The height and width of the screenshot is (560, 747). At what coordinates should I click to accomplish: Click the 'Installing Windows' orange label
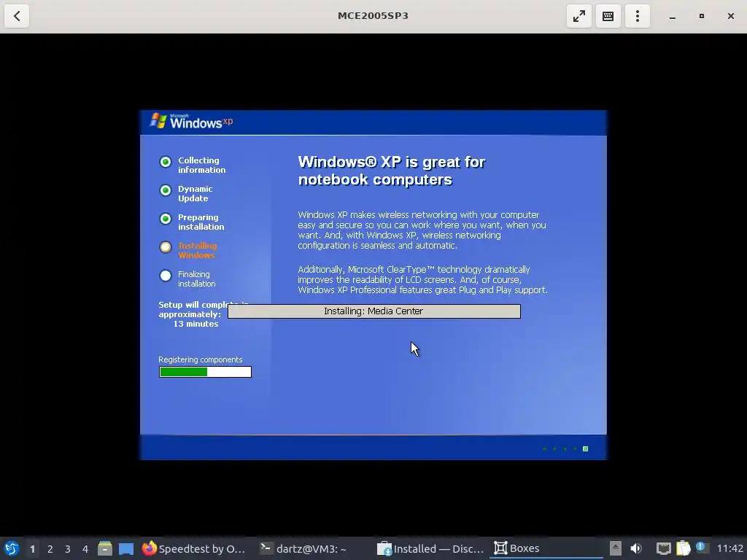tap(197, 251)
